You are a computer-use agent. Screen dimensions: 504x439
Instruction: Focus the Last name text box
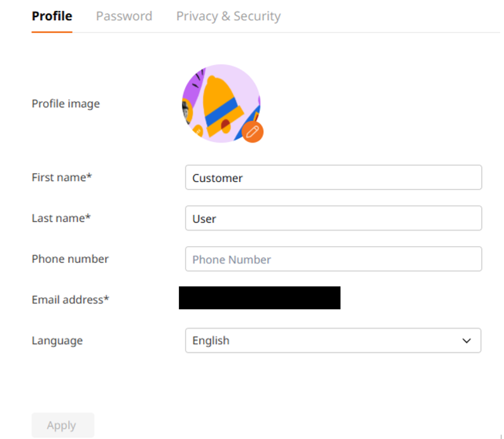[333, 218]
